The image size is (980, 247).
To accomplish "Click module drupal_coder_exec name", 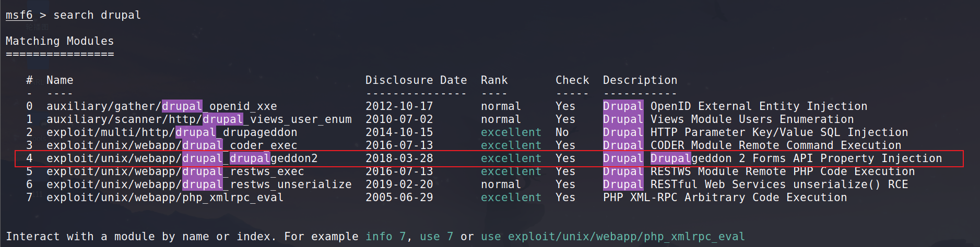I will coord(172,145).
